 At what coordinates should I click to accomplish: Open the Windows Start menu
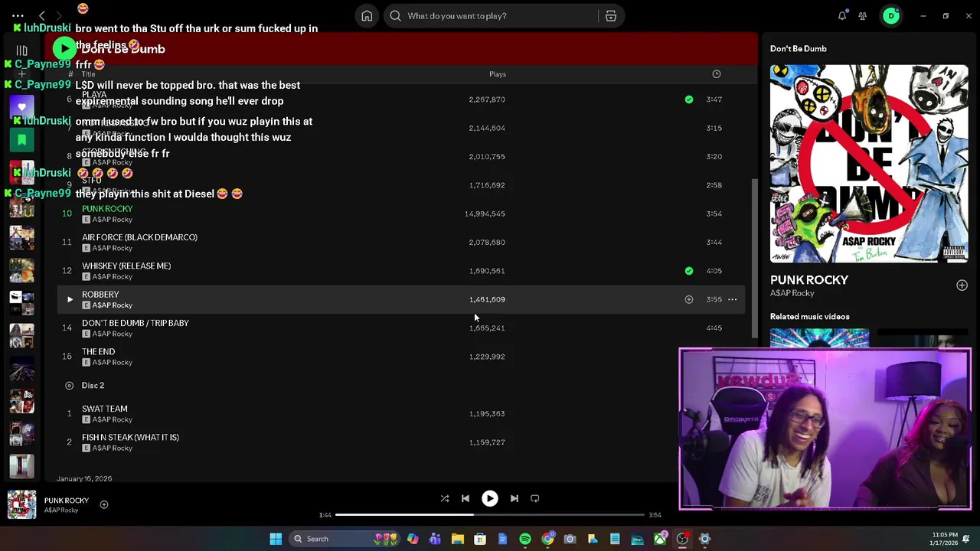pos(276,539)
